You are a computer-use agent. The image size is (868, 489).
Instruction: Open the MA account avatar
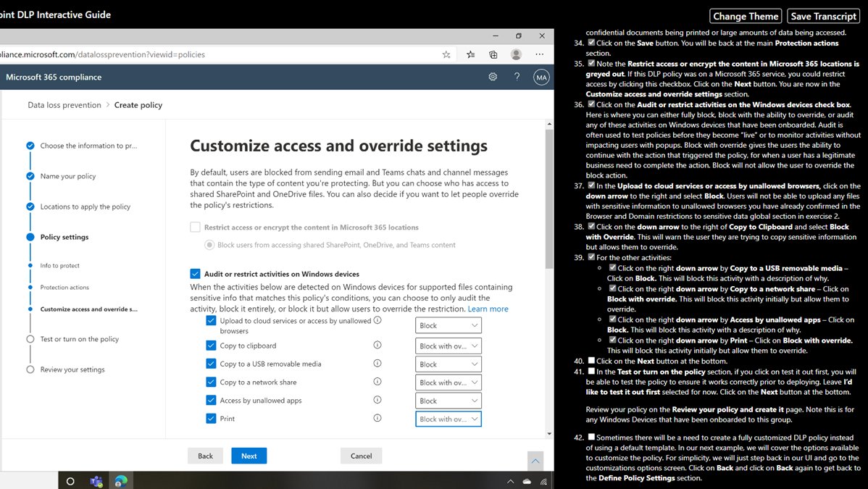click(x=541, y=77)
